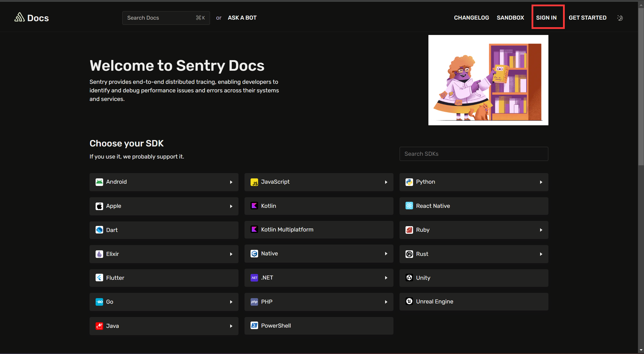Click the Unity SDK icon
The width and height of the screenshot is (644, 354).
409,278
